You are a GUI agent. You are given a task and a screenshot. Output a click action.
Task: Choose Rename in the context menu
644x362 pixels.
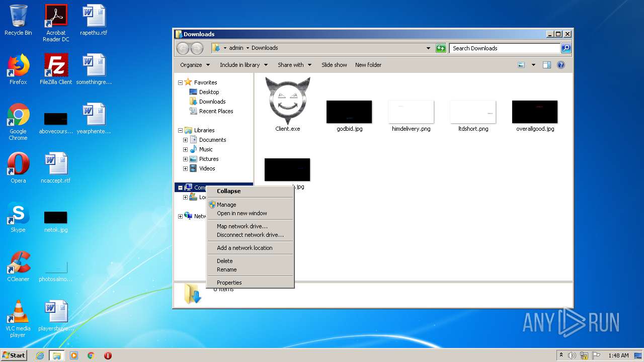250,269
